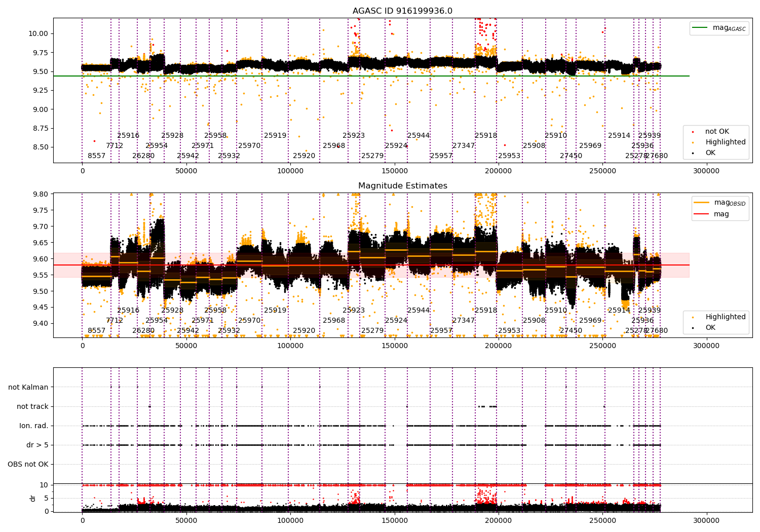Image resolution: width=760 pixels, height=532 pixels.
Task: Click the 300000 x-axis tick of bottom panel
Action: pos(706,520)
